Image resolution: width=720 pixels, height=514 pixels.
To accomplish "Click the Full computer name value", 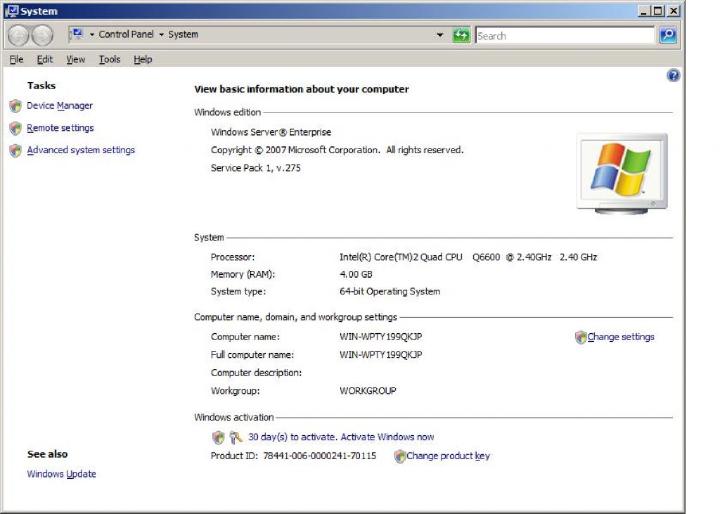I will tap(381, 355).
